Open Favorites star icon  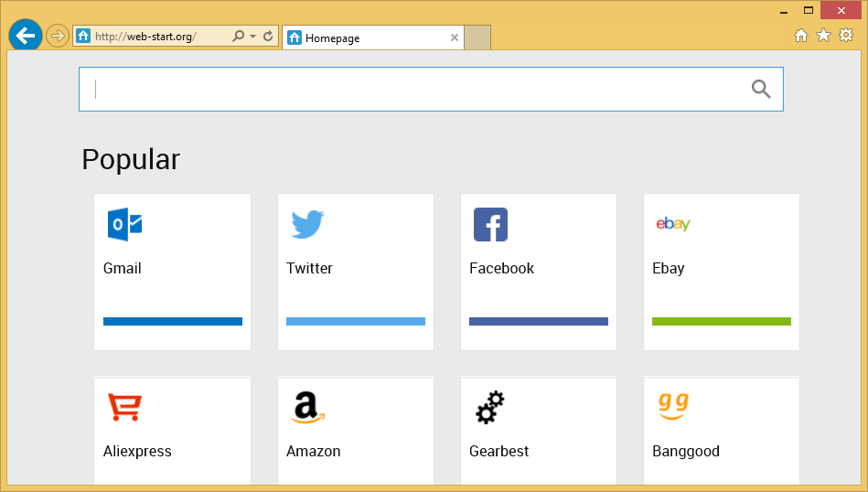point(824,36)
